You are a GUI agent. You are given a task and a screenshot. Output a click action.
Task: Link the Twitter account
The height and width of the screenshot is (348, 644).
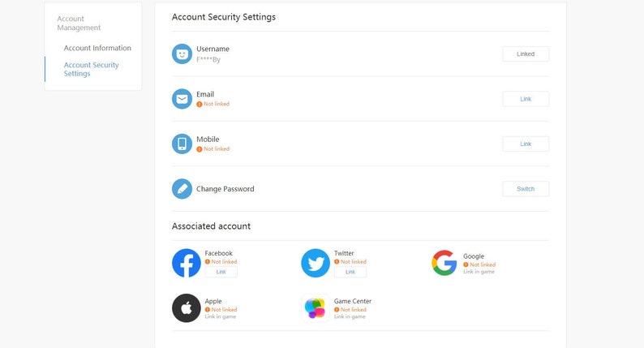point(350,272)
